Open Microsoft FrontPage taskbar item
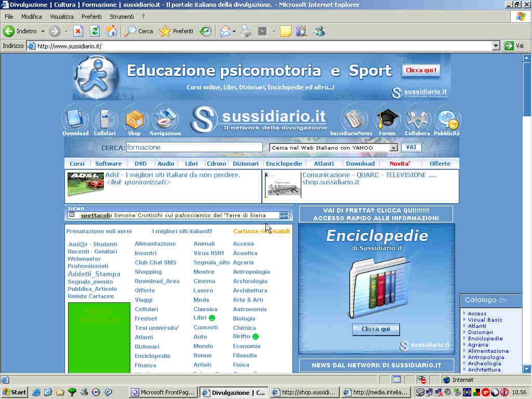The width and height of the screenshot is (532, 399). point(163,392)
